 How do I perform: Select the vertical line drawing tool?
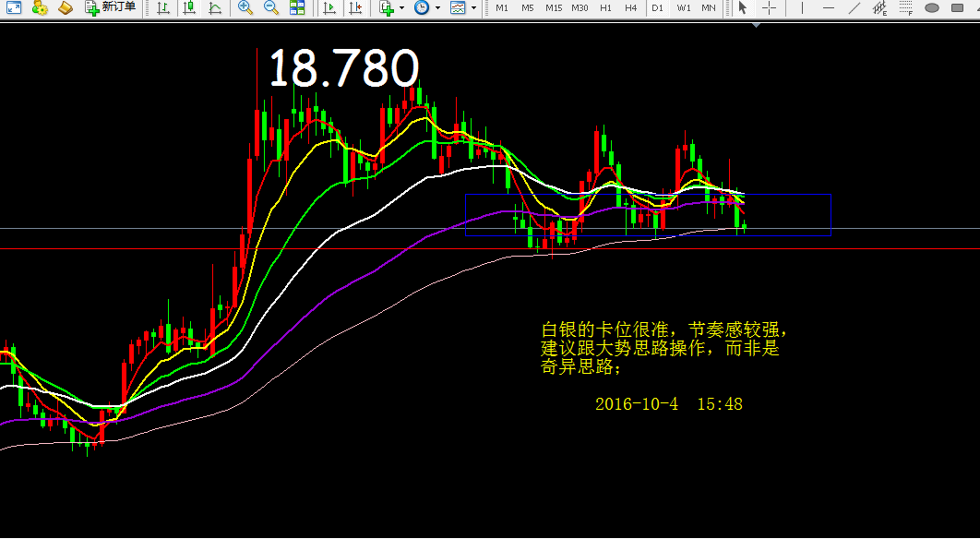pyautogui.click(x=803, y=7)
